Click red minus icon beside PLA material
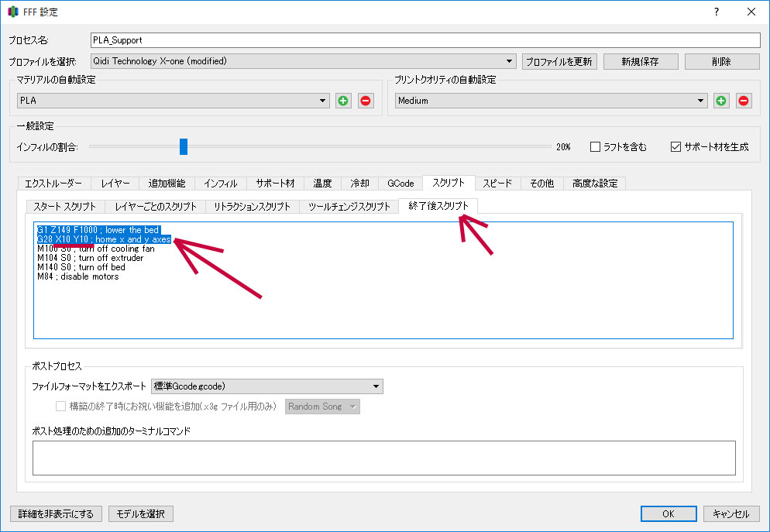770x532 pixels. point(365,101)
